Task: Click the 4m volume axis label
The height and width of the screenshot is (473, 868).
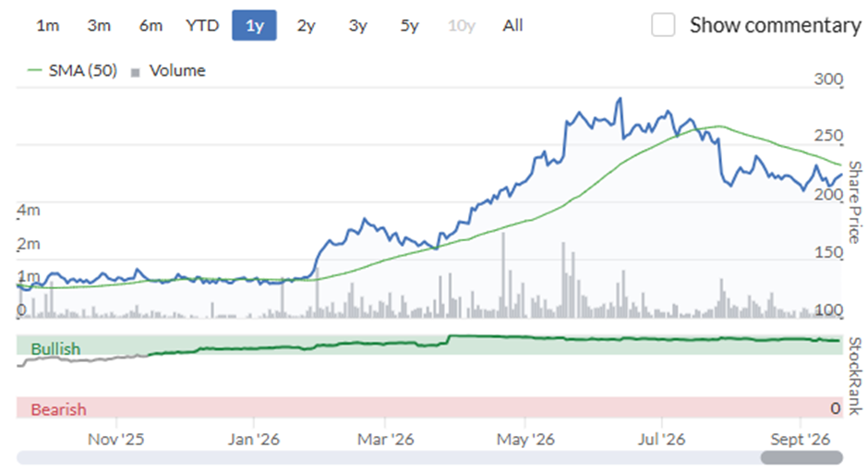Action: [x=29, y=210]
